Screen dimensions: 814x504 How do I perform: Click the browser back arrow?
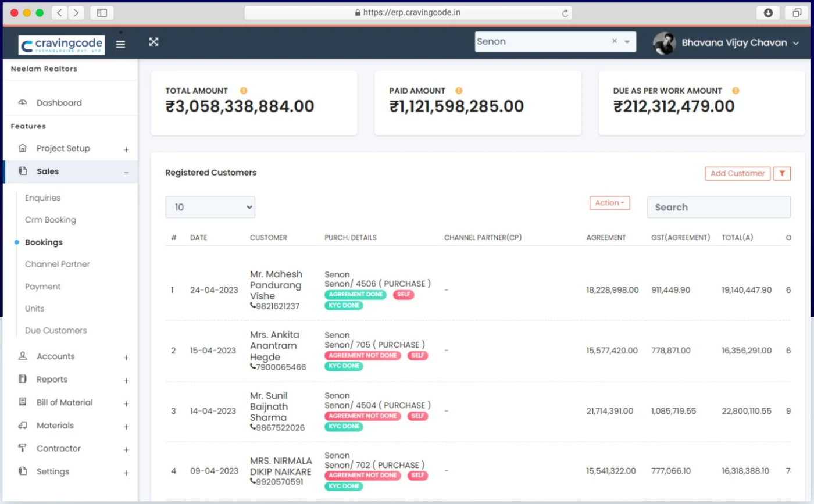point(60,13)
